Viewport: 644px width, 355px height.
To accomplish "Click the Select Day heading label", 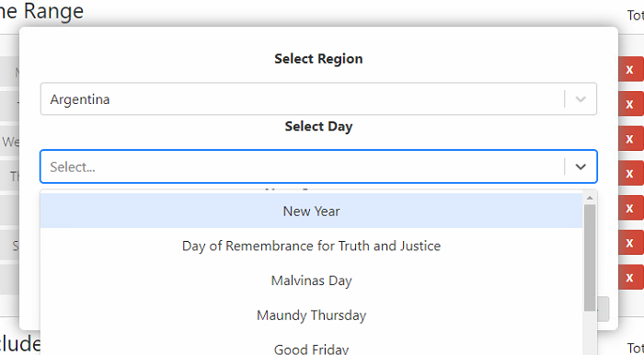I will point(318,126).
